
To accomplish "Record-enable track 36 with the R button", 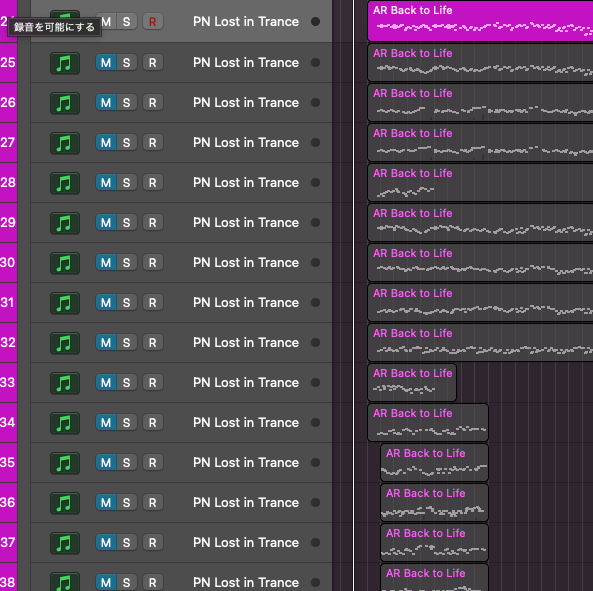I will [153, 503].
